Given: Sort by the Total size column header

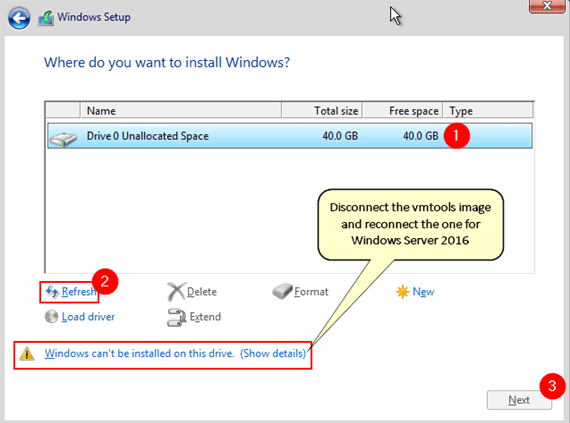Looking at the screenshot, I should coord(322,110).
